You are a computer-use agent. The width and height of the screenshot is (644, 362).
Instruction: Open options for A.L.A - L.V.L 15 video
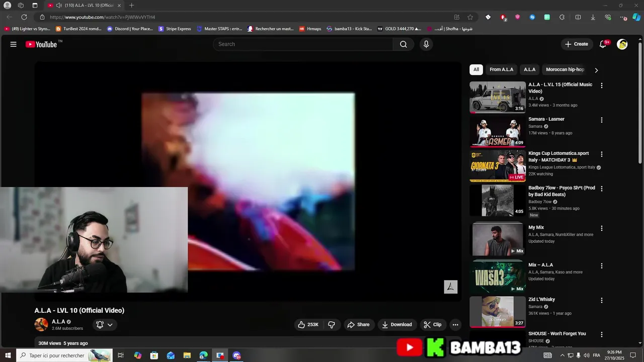[601, 85]
